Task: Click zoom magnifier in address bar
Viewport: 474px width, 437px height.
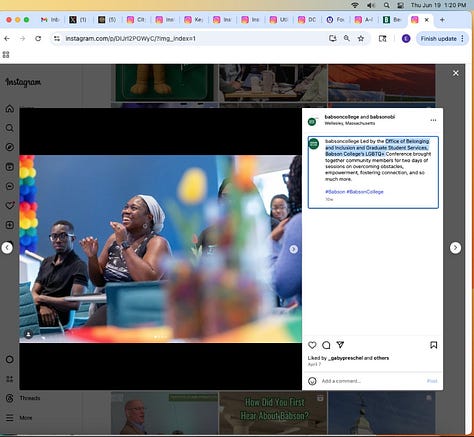Action: click(347, 39)
